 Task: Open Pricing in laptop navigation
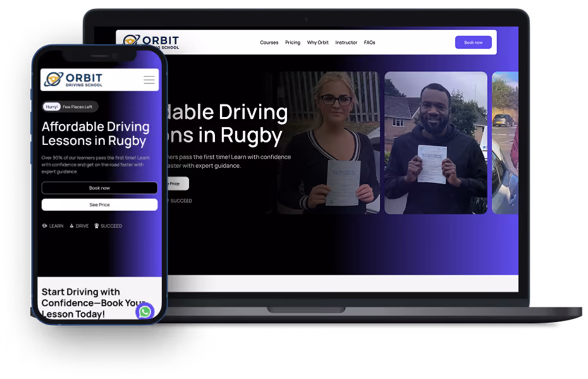point(293,42)
